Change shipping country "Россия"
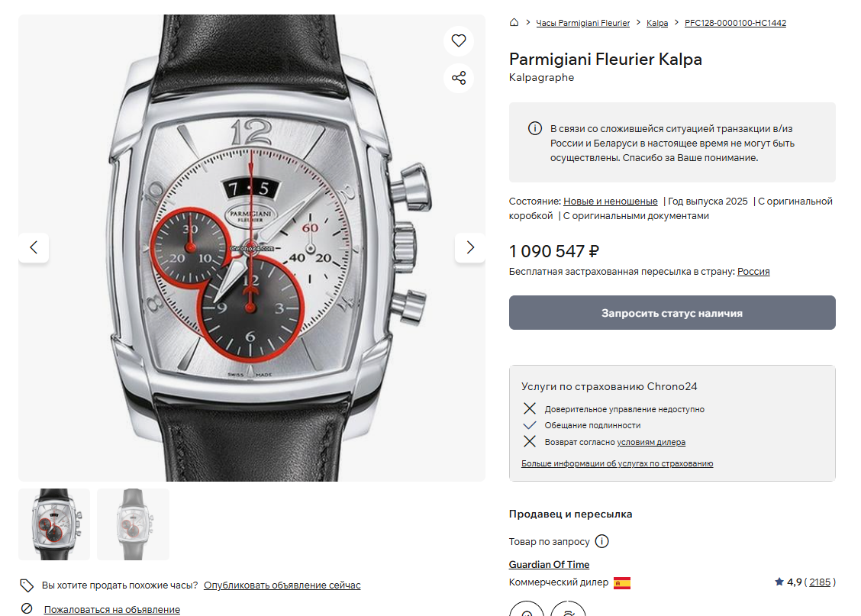Image resolution: width=861 pixels, height=616 pixels. click(753, 272)
